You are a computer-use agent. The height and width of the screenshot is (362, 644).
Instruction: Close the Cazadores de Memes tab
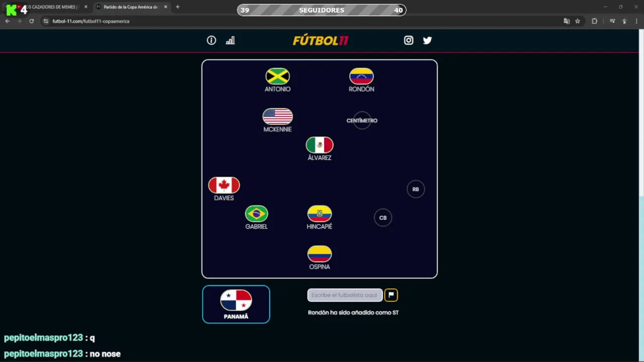click(86, 7)
